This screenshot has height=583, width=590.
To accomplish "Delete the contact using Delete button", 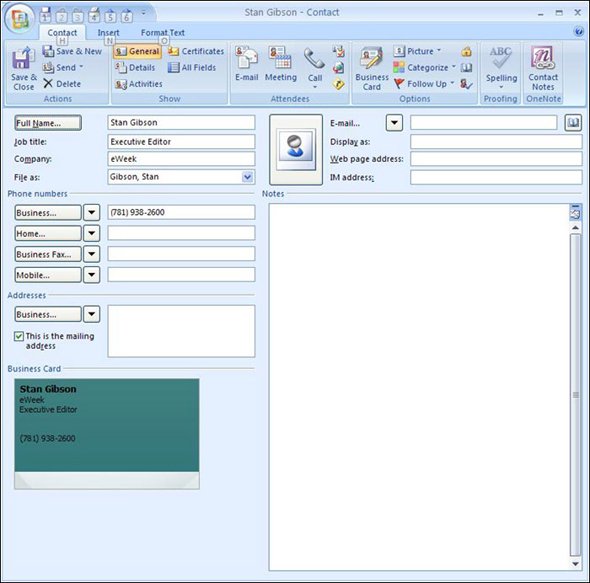I will [x=62, y=84].
